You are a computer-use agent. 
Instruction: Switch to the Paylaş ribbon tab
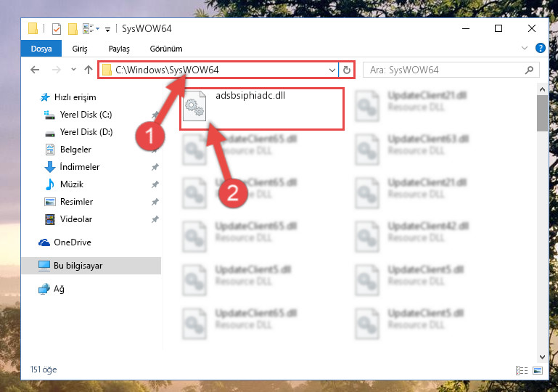coord(119,49)
